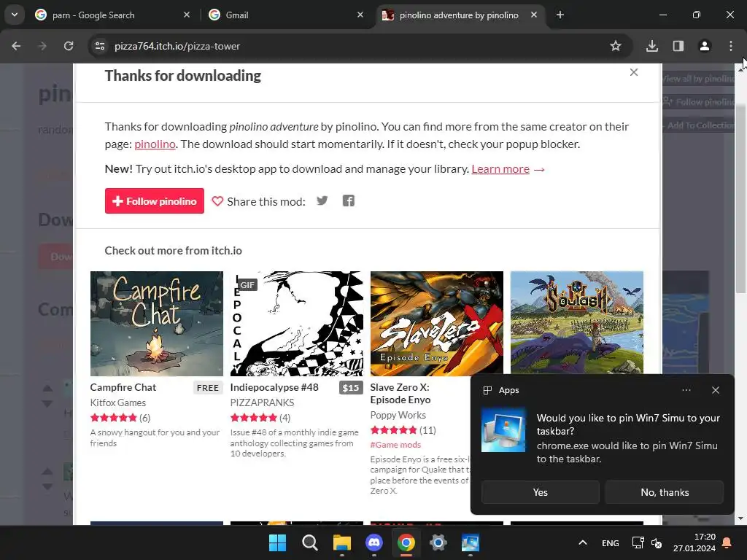The width and height of the screenshot is (747, 560).
Task: Open the clock and date panel
Action: click(694, 542)
